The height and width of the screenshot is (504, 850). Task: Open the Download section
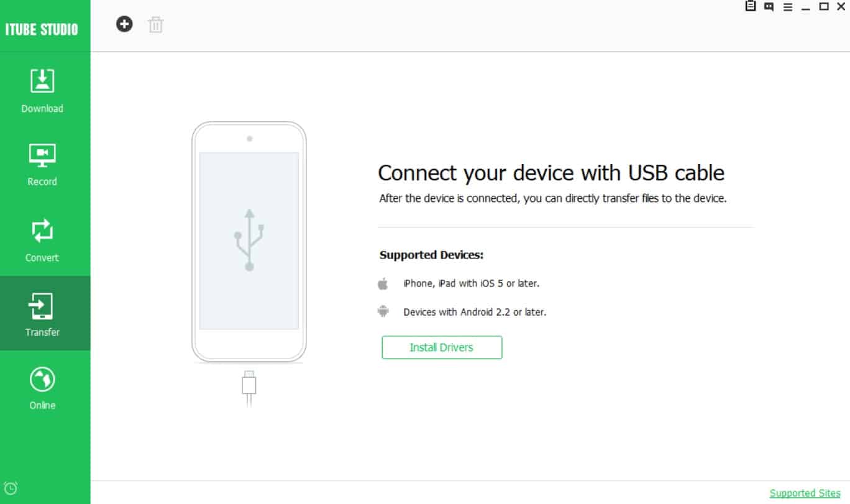click(x=42, y=91)
